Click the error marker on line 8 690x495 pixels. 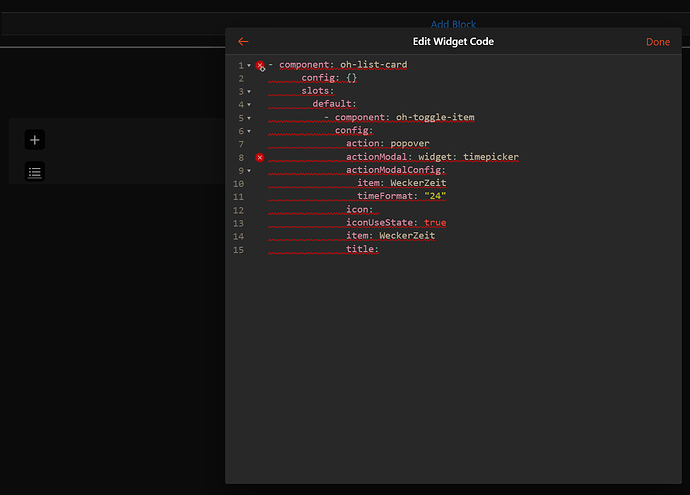[260, 157]
